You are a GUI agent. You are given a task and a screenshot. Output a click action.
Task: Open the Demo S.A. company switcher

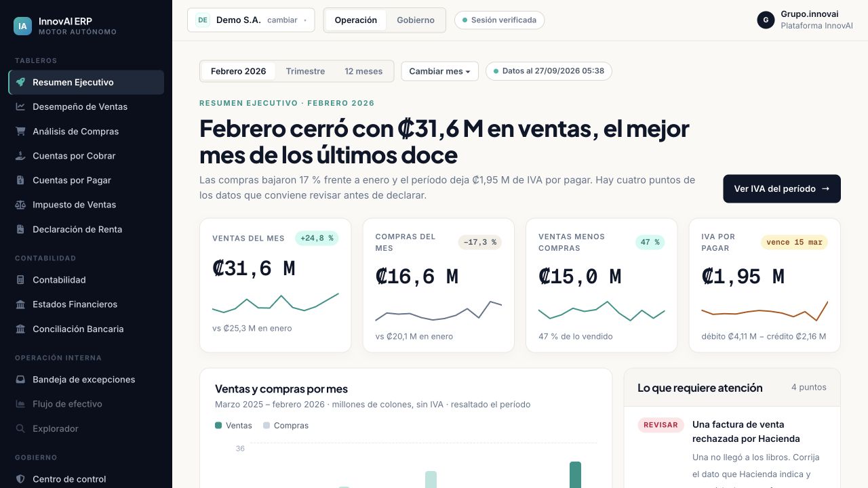[x=251, y=20]
